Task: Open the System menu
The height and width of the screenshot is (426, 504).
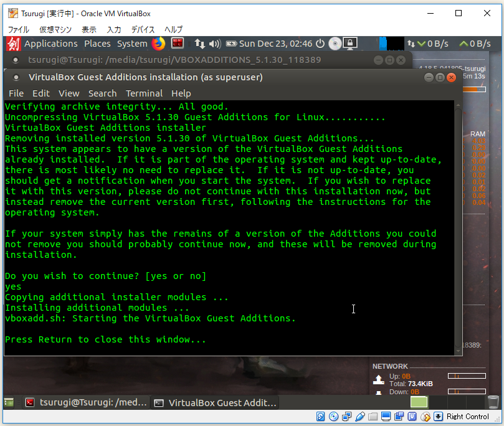Action: click(132, 44)
